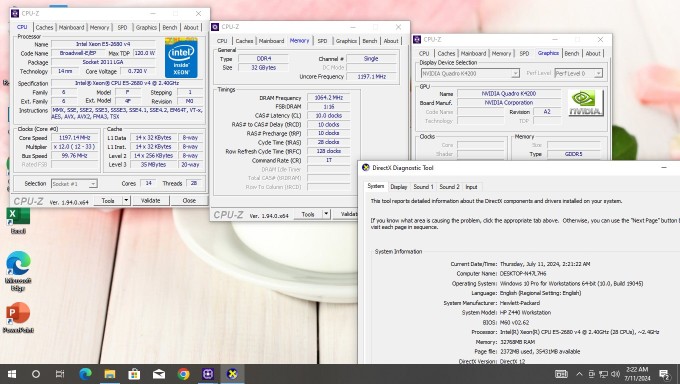
Task: Open the touch keyboard tray icon
Action: pyautogui.click(x=561, y=374)
